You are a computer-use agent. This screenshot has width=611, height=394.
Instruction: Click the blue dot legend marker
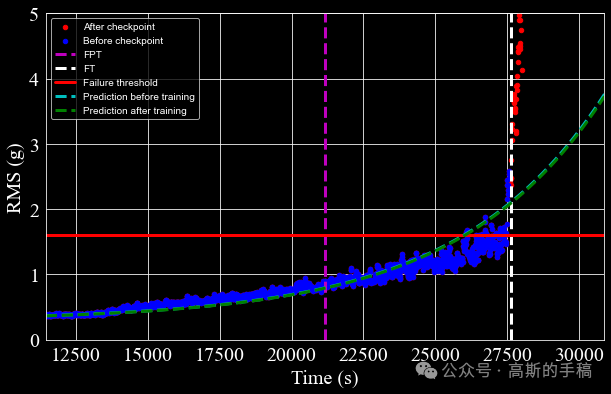click(x=65, y=41)
